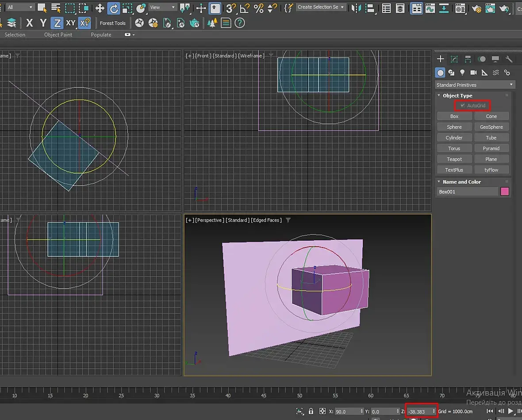Select the Move transform tool
Viewport: 522px width, 420px height.
(100, 8)
